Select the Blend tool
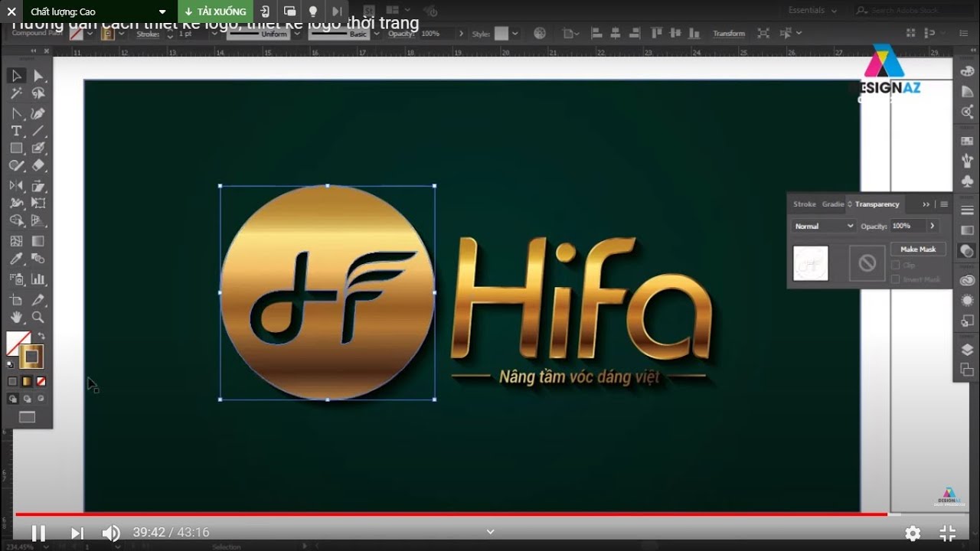Image resolution: width=980 pixels, height=551 pixels. (x=38, y=259)
